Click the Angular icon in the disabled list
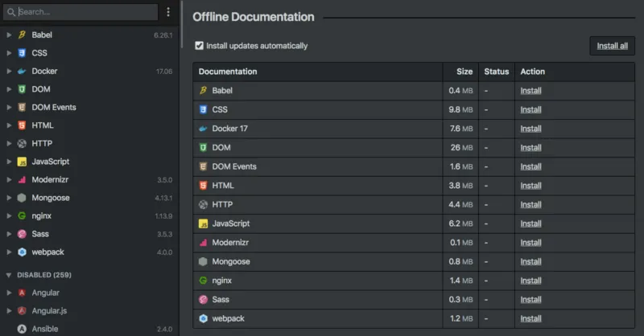Viewport: 644px width, 336px height. pos(22,293)
